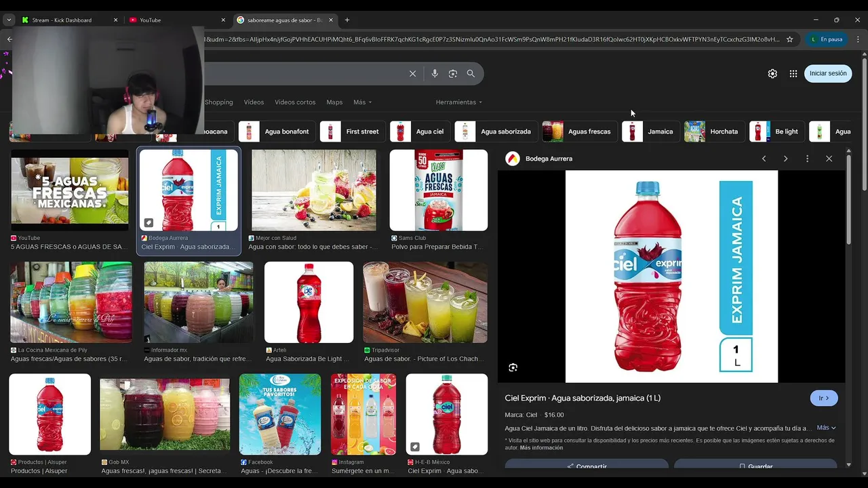Click the large Ciel Exprim Jamaica preview image

click(671, 277)
